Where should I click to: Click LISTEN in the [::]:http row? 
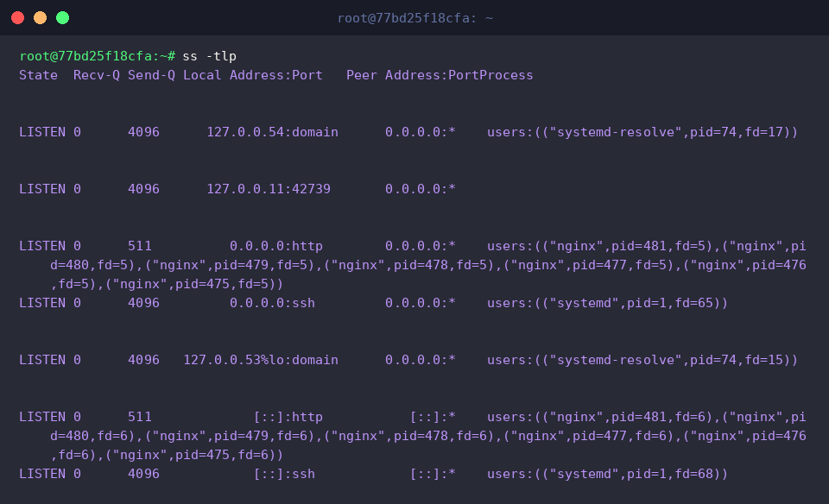42,418
